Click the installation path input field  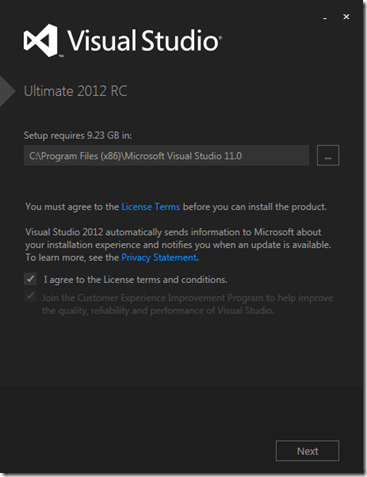click(x=166, y=155)
